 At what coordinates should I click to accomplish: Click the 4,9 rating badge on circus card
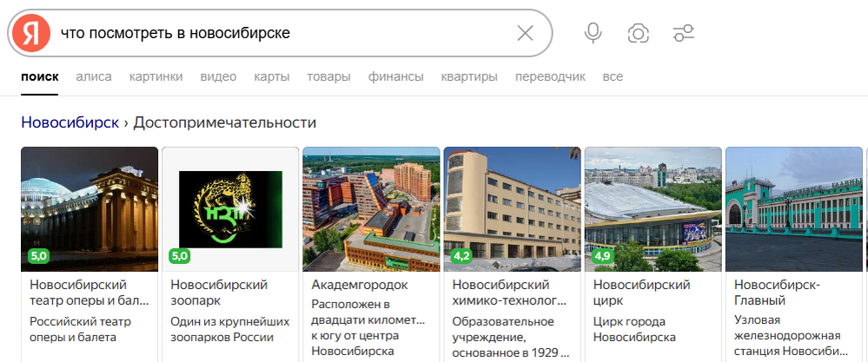click(x=602, y=256)
